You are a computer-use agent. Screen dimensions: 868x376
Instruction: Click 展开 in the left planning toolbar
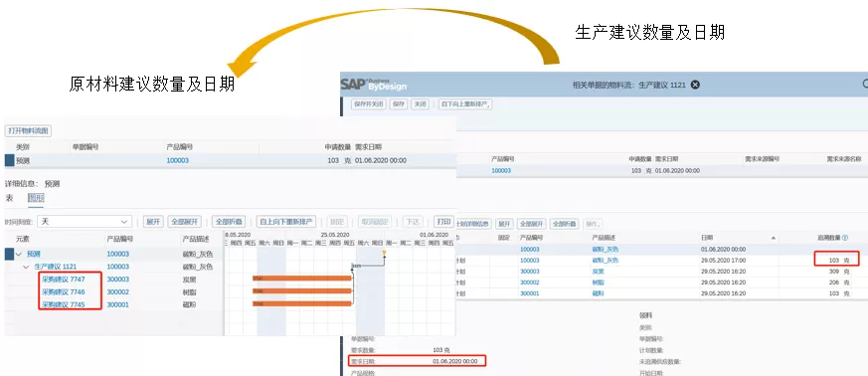click(153, 222)
